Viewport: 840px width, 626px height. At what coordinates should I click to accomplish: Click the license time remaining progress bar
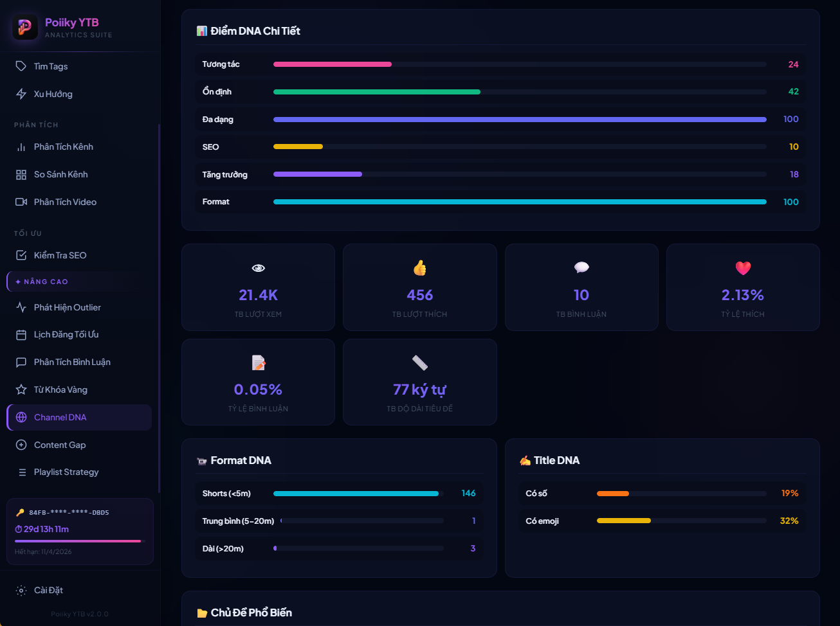point(80,541)
